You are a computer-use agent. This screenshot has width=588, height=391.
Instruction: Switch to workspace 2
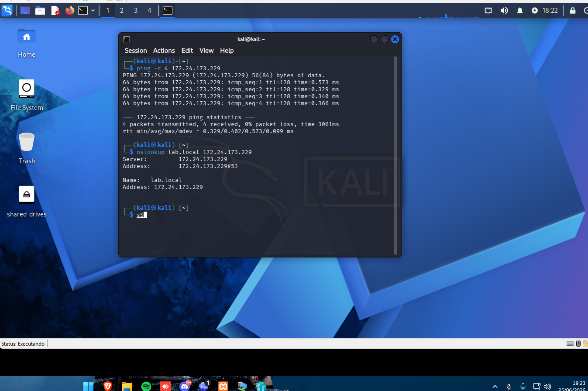coord(122,10)
